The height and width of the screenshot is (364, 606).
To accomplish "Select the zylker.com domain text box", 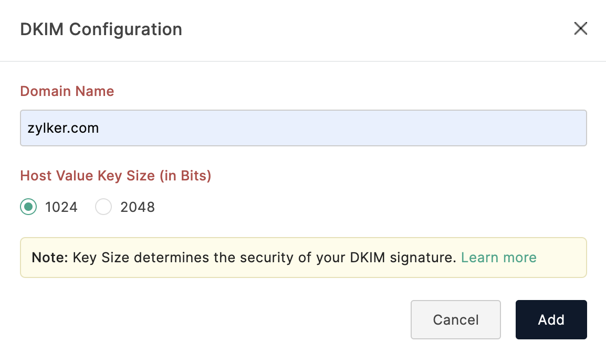I will click(x=303, y=127).
